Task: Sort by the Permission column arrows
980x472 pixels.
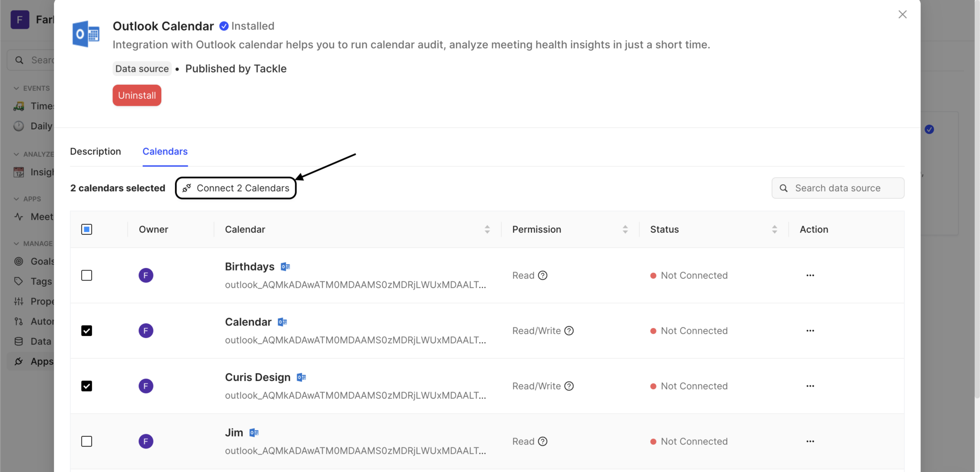Action: click(x=625, y=229)
